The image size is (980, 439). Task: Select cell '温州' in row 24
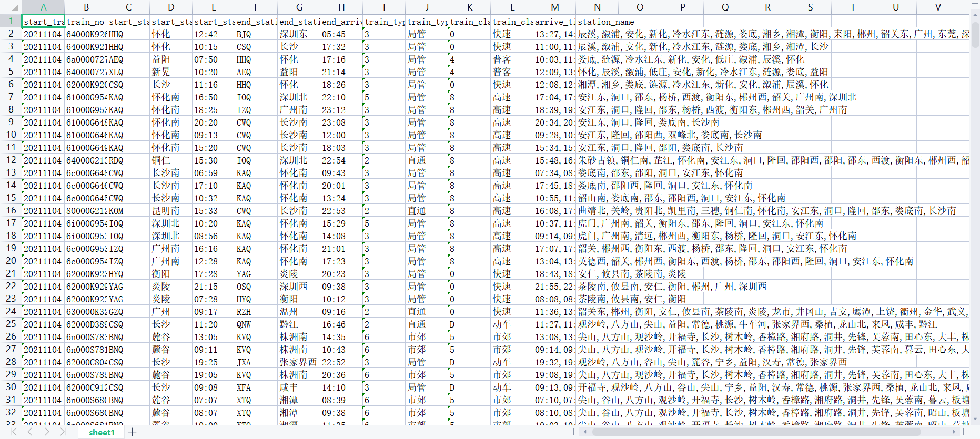(x=299, y=312)
